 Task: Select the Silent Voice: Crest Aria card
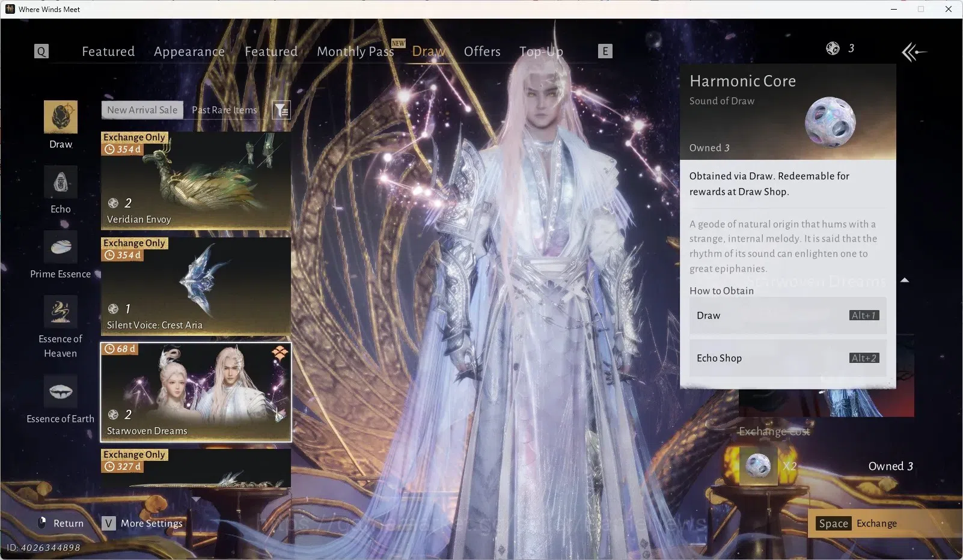196,286
